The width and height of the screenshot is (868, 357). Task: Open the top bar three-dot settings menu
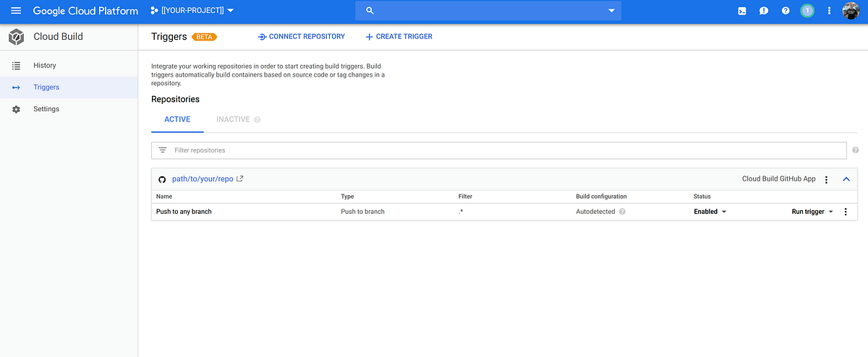[829, 11]
